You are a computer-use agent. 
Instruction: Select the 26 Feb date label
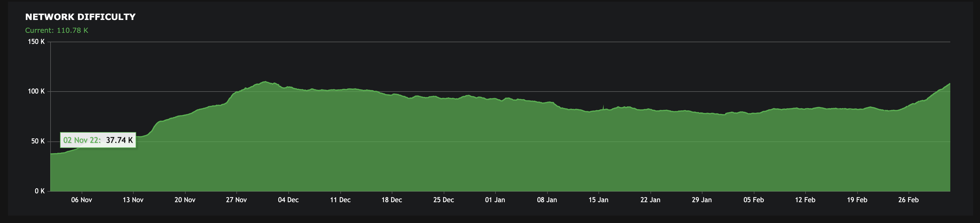click(x=909, y=200)
